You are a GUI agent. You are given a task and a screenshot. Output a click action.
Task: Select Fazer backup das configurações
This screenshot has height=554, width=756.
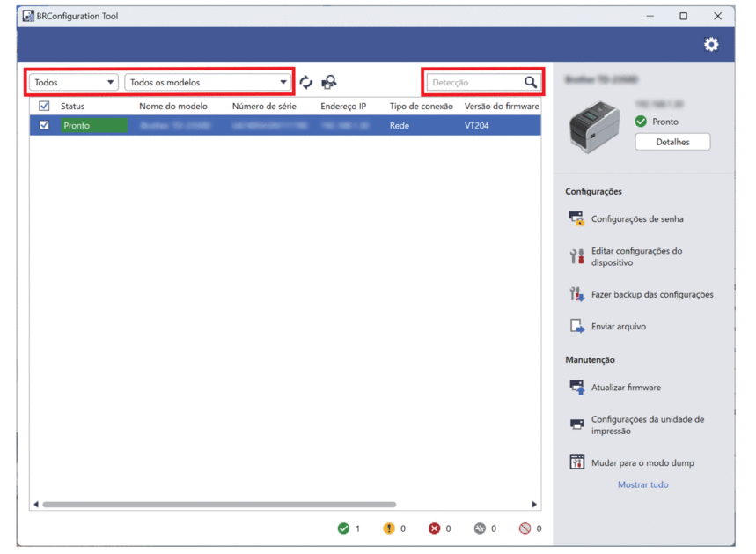point(652,294)
